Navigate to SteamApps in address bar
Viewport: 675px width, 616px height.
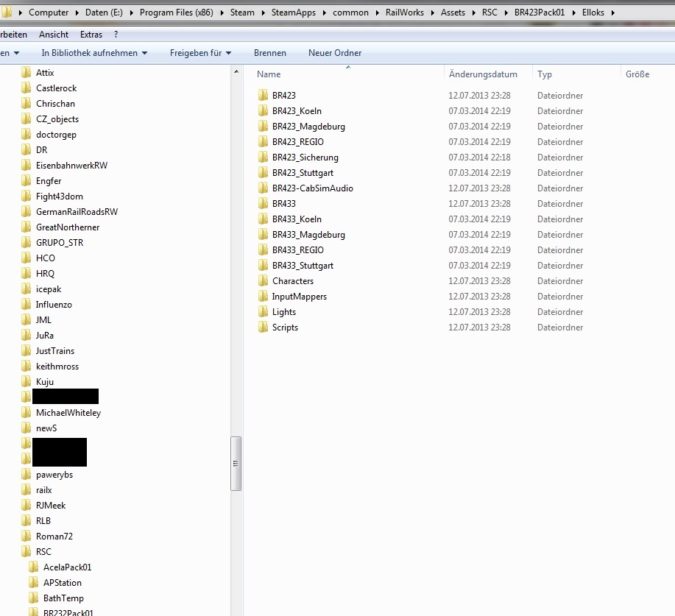[x=294, y=13]
